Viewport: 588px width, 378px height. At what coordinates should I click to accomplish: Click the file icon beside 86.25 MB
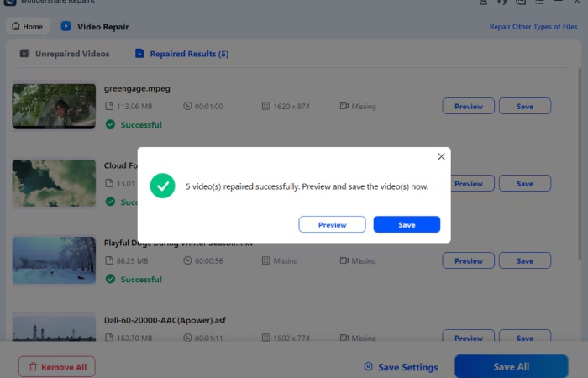point(109,260)
